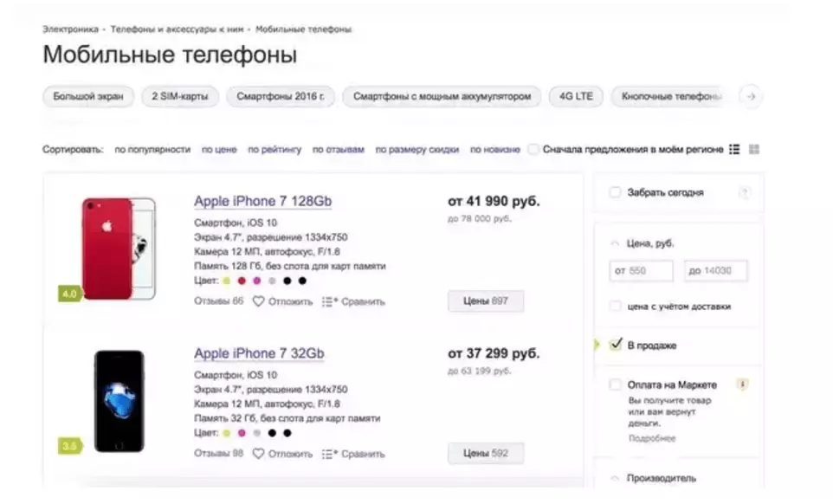Sort by по рейтингу
The width and height of the screenshot is (833, 504).
[x=274, y=149]
